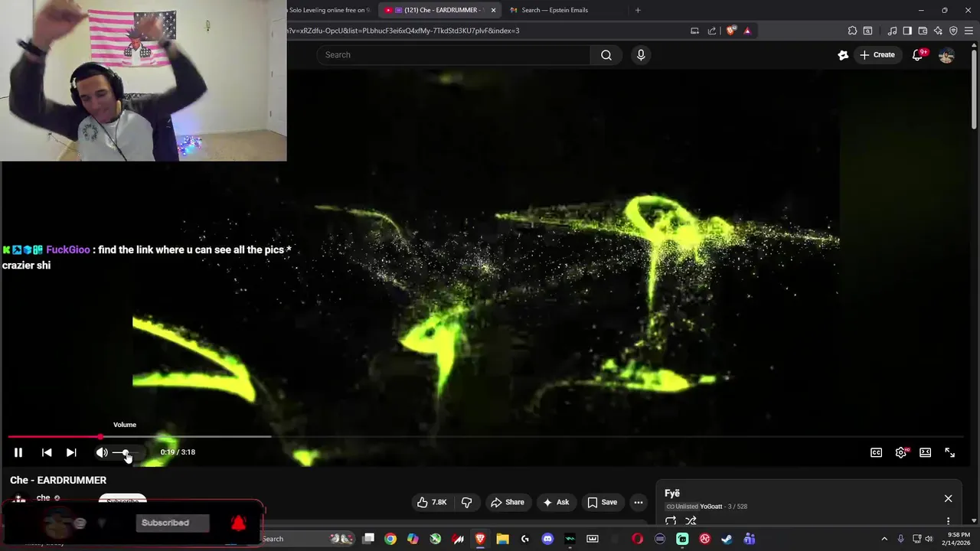Open the browser extensions puzzle icon
The image size is (980, 551).
click(x=852, y=31)
